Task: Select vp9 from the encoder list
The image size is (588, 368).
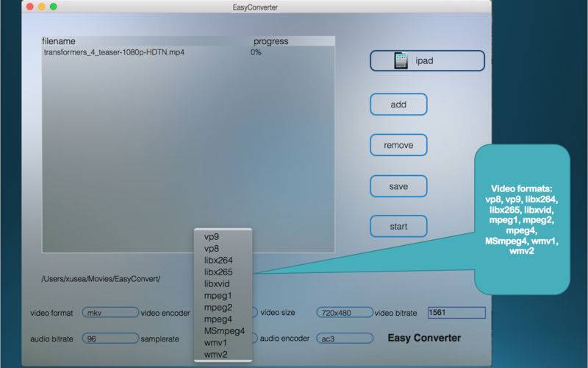Action: (x=212, y=237)
